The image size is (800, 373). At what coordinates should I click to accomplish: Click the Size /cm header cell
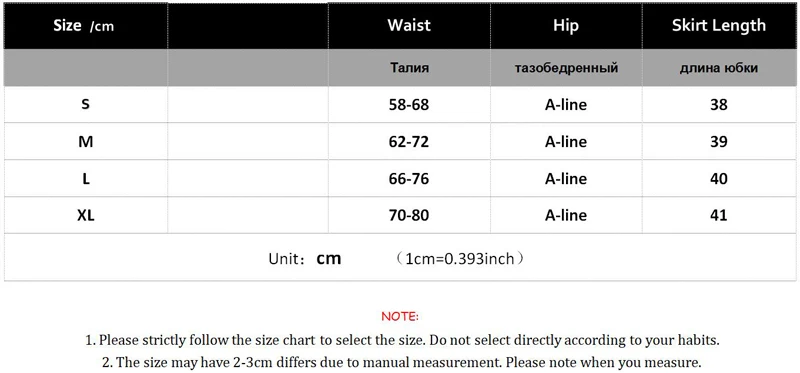pos(86,26)
